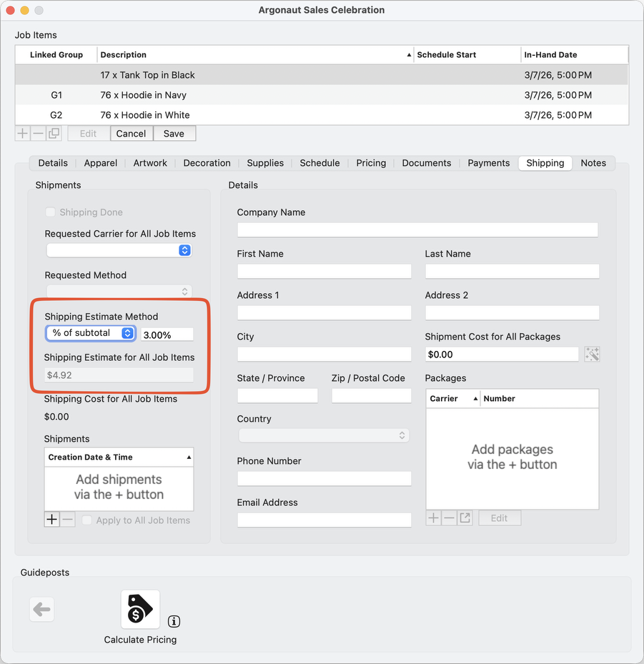
Task: Open the Requested Carrier dropdown
Action: click(184, 250)
